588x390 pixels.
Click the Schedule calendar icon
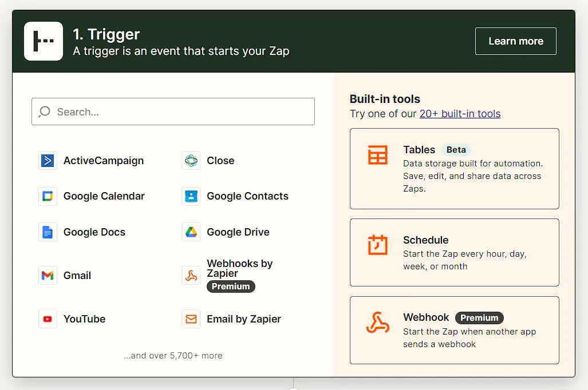pyautogui.click(x=378, y=245)
